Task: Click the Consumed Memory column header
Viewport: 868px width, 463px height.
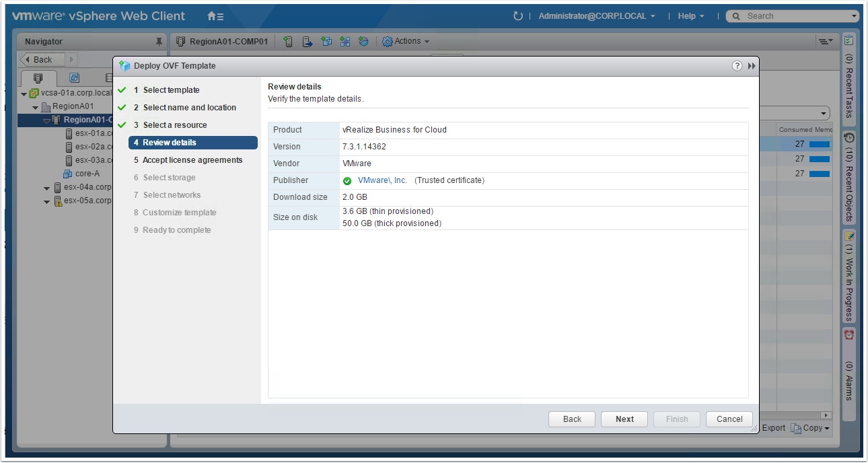Action: (x=805, y=129)
